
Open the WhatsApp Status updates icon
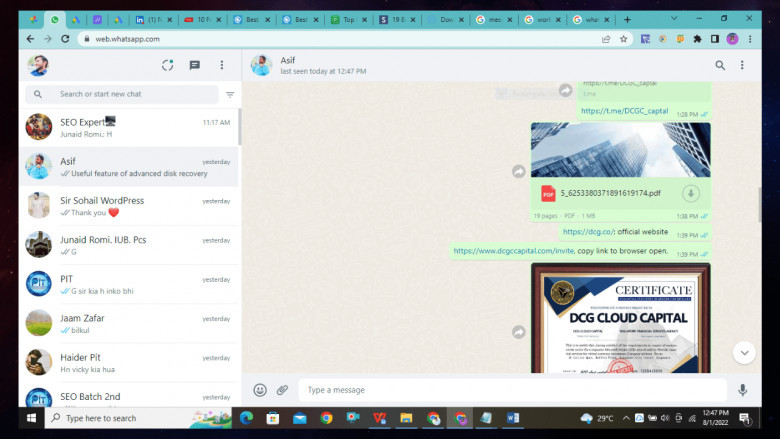coord(168,65)
